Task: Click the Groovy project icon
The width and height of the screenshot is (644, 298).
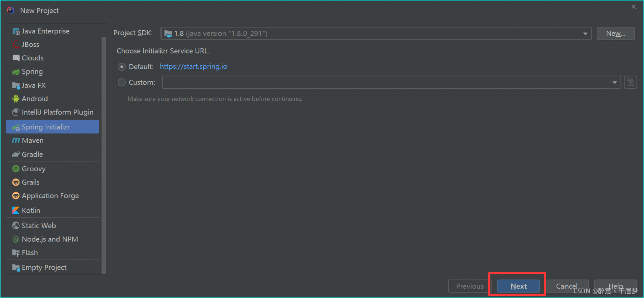Action: click(x=16, y=169)
